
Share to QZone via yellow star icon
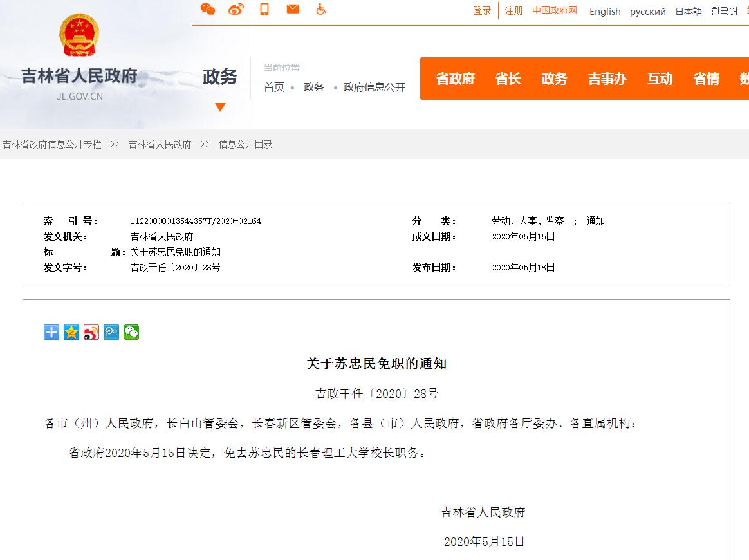[x=71, y=332]
